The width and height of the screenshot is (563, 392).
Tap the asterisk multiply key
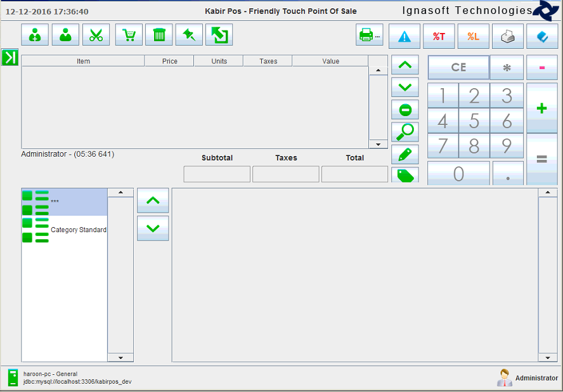pyautogui.click(x=507, y=67)
